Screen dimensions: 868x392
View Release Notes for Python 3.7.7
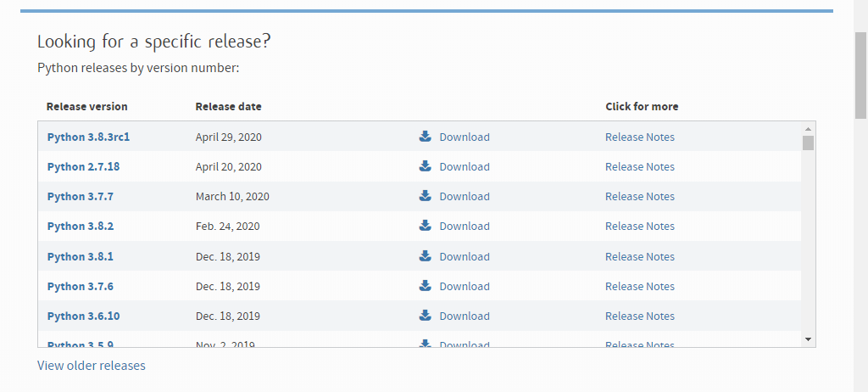[640, 196]
